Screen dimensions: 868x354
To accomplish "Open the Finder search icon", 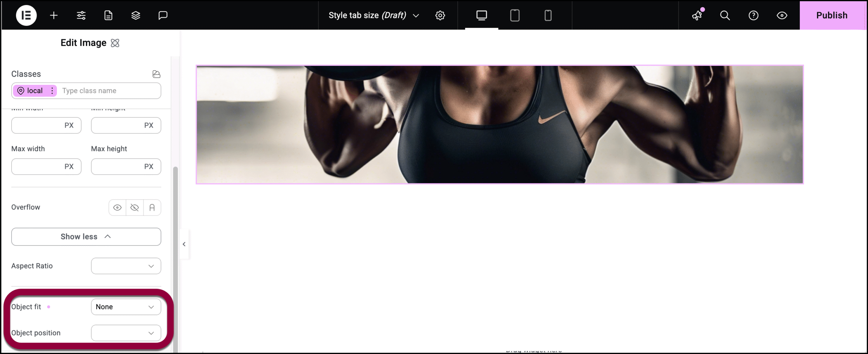I will 725,15.
